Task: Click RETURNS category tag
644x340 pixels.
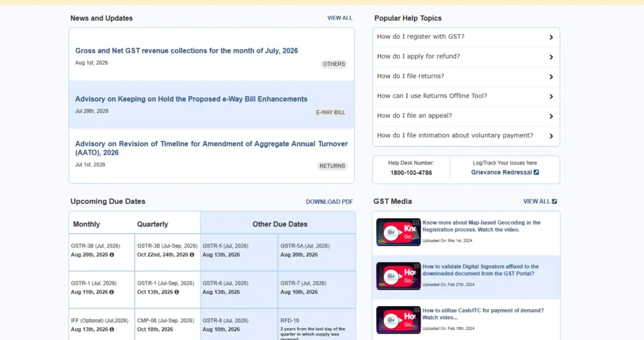Action: [332, 166]
